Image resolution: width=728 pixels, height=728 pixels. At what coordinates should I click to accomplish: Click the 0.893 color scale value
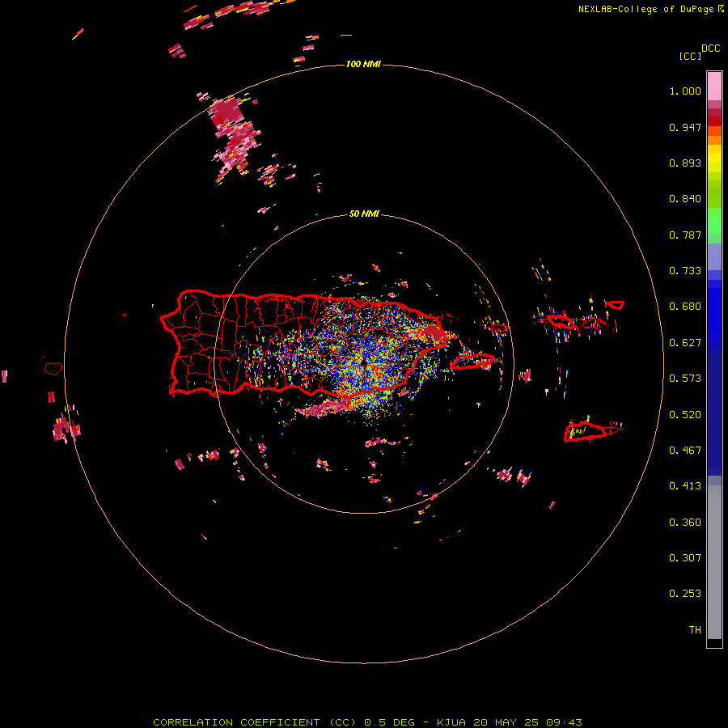coord(685,163)
